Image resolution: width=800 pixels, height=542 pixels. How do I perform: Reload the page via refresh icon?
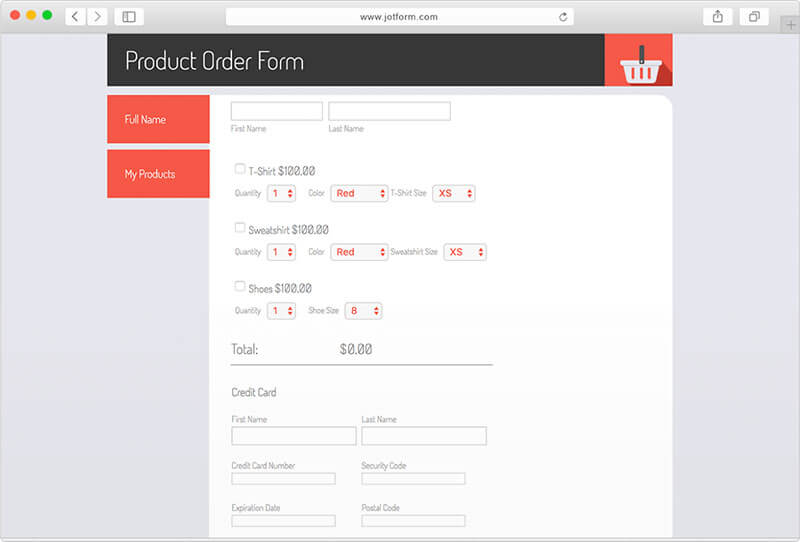[563, 17]
